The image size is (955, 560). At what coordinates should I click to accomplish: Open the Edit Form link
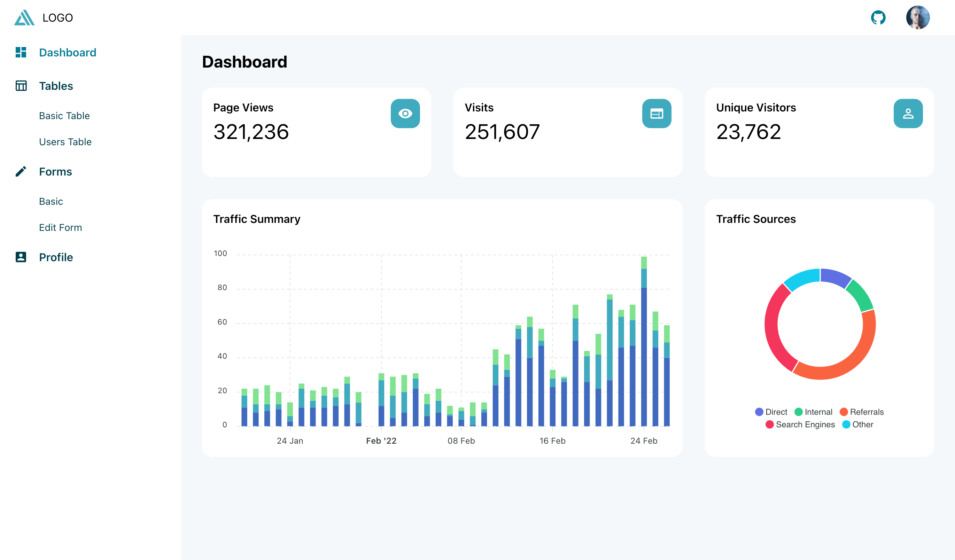61,227
